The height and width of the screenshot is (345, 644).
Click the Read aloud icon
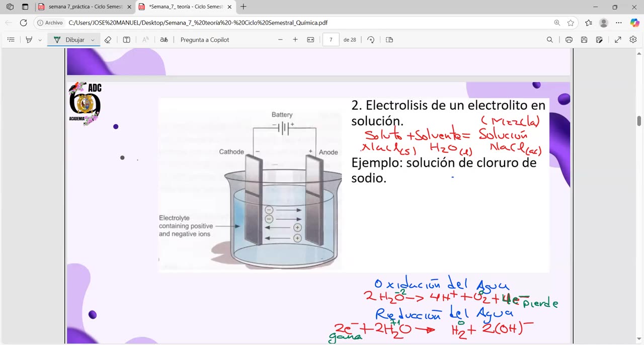click(145, 40)
